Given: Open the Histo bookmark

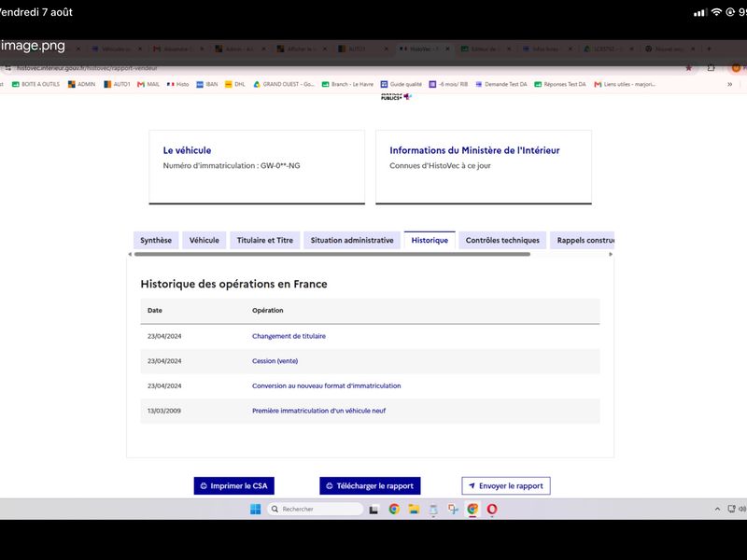Looking at the screenshot, I should 177,84.
